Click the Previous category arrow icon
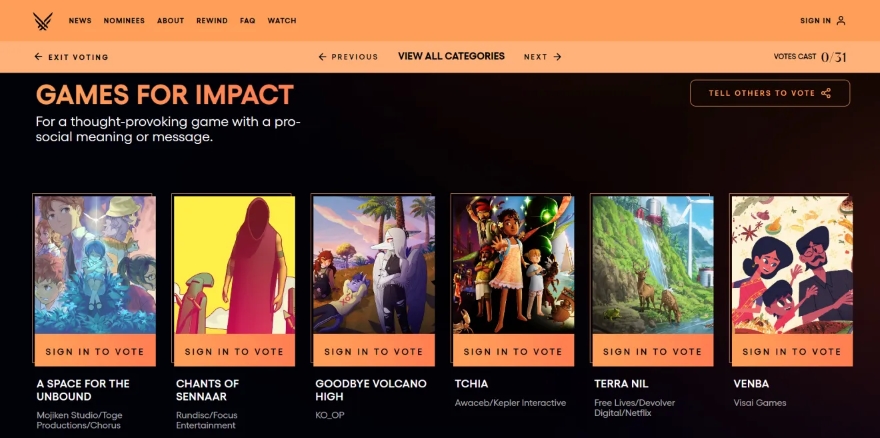This screenshot has height=438, width=880. [x=322, y=57]
